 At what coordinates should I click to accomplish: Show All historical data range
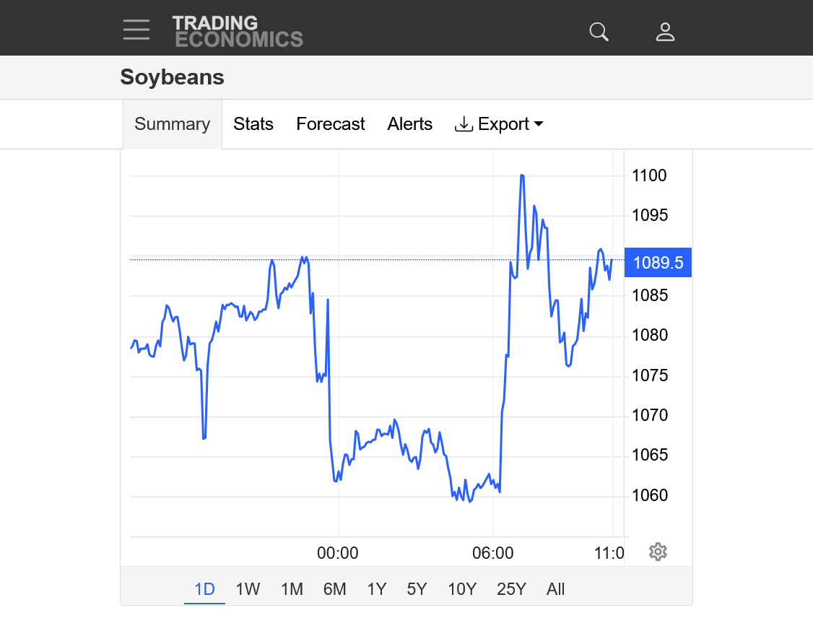click(x=555, y=589)
